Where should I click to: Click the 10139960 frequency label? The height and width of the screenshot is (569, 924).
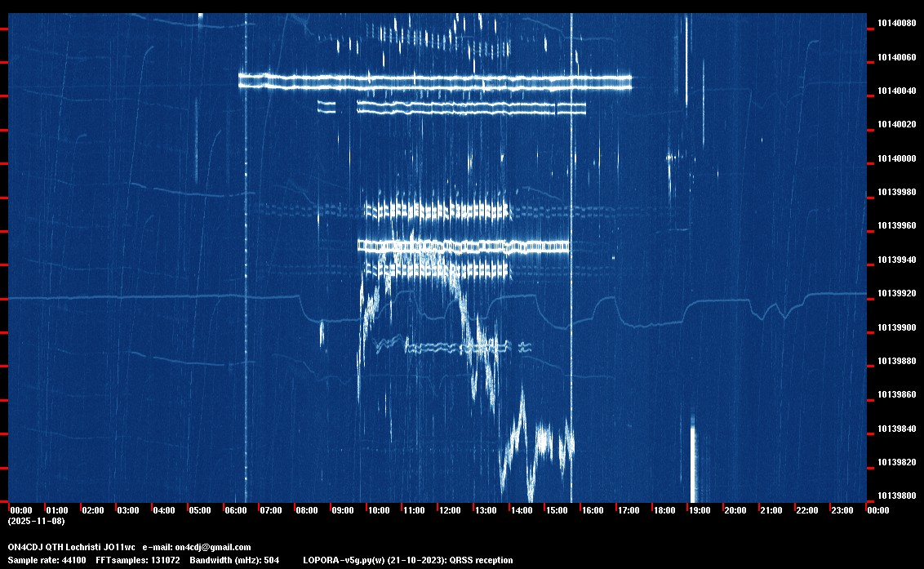click(x=897, y=226)
